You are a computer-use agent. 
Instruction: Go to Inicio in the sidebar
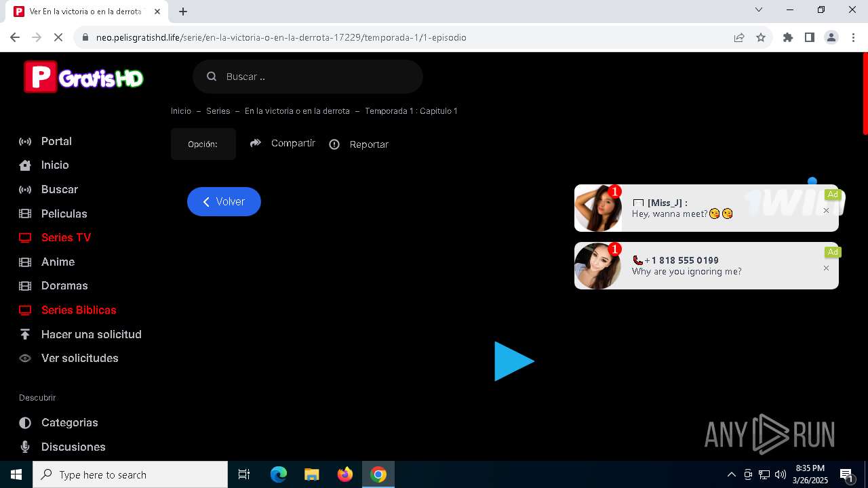pos(55,165)
